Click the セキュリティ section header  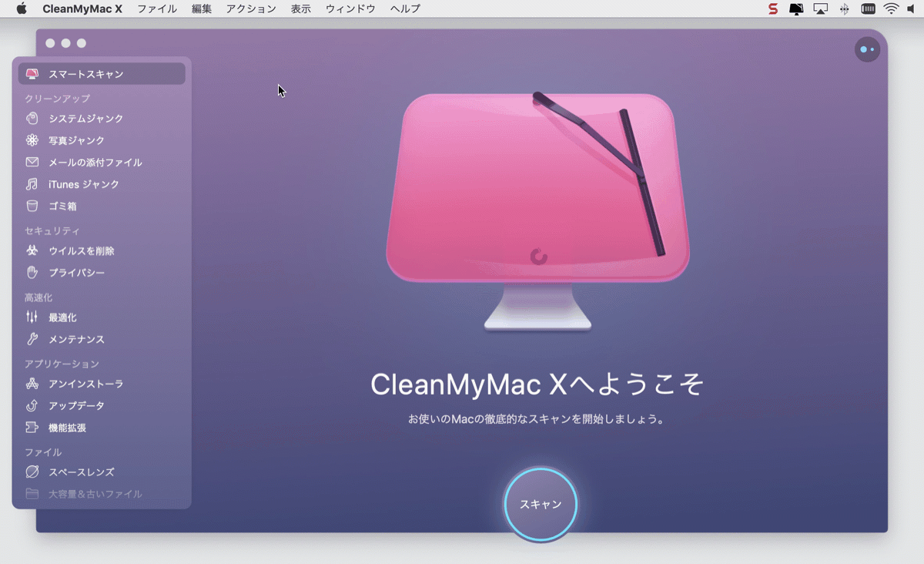click(52, 231)
